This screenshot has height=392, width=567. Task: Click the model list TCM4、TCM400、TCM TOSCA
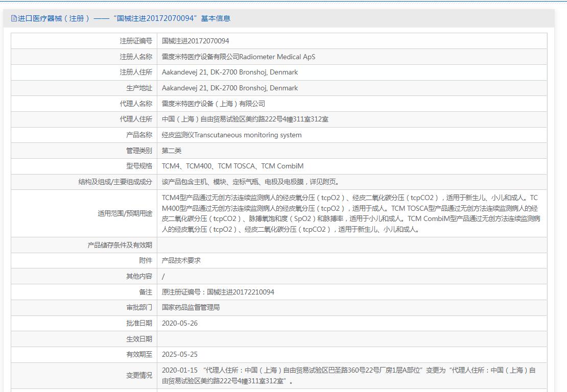[232, 166]
